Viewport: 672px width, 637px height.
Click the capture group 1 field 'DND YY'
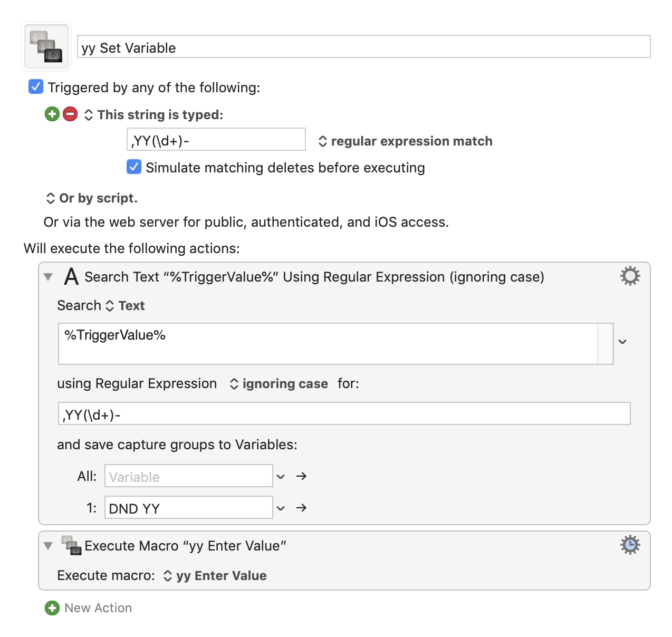coord(189,508)
